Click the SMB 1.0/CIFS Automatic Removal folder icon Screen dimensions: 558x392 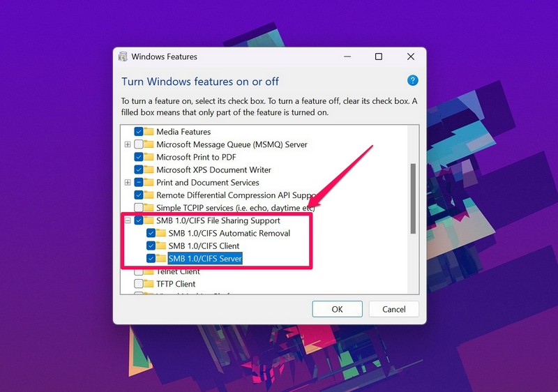[161, 233]
